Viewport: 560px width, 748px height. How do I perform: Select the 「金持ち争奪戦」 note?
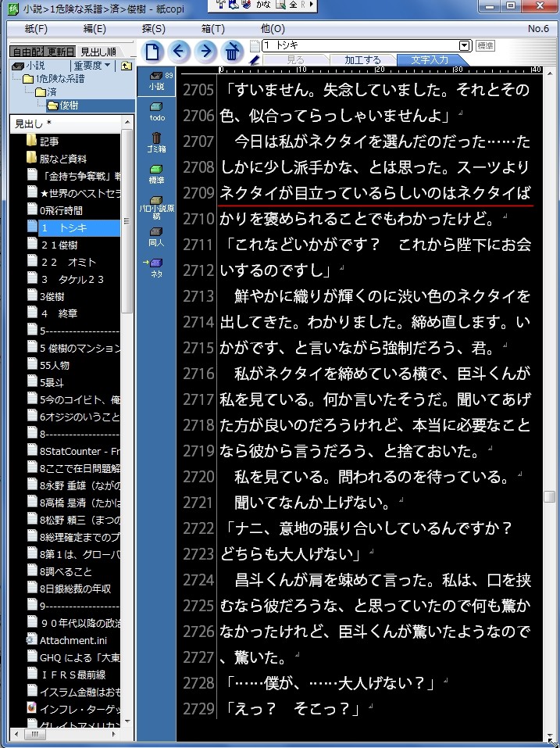click(x=73, y=176)
